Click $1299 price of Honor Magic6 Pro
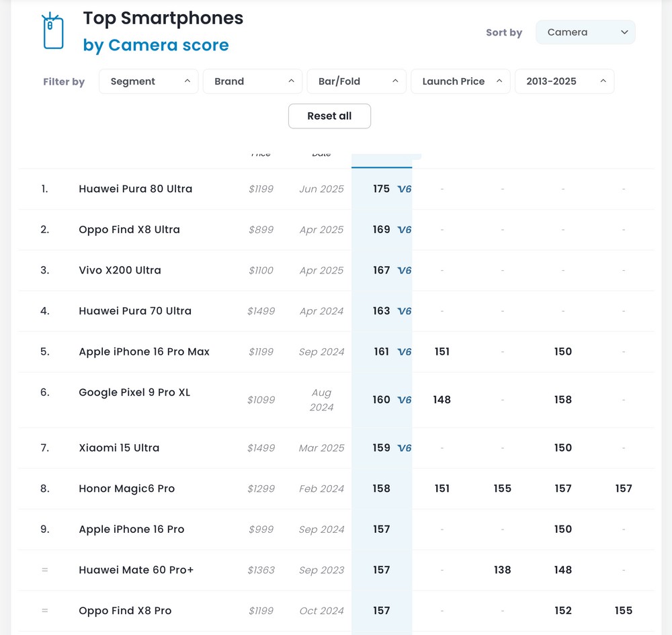This screenshot has width=672, height=635. coord(261,489)
